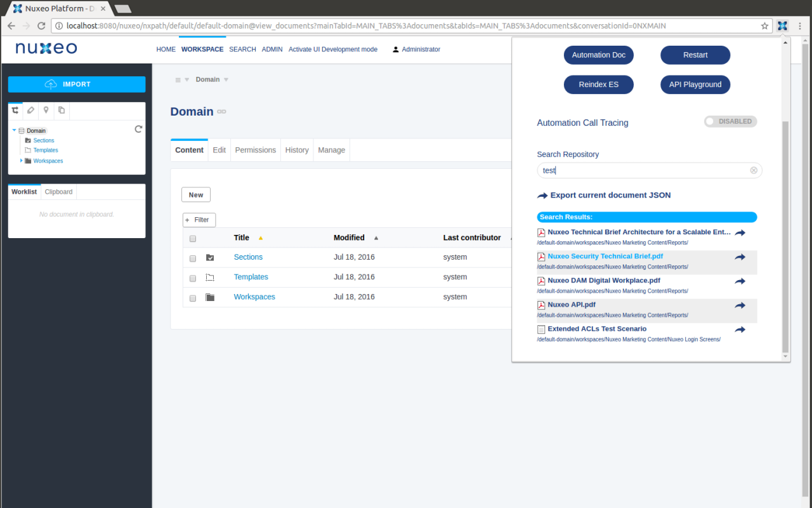Click the IMPORT button
The width and height of the screenshot is (812, 508).
tap(77, 84)
